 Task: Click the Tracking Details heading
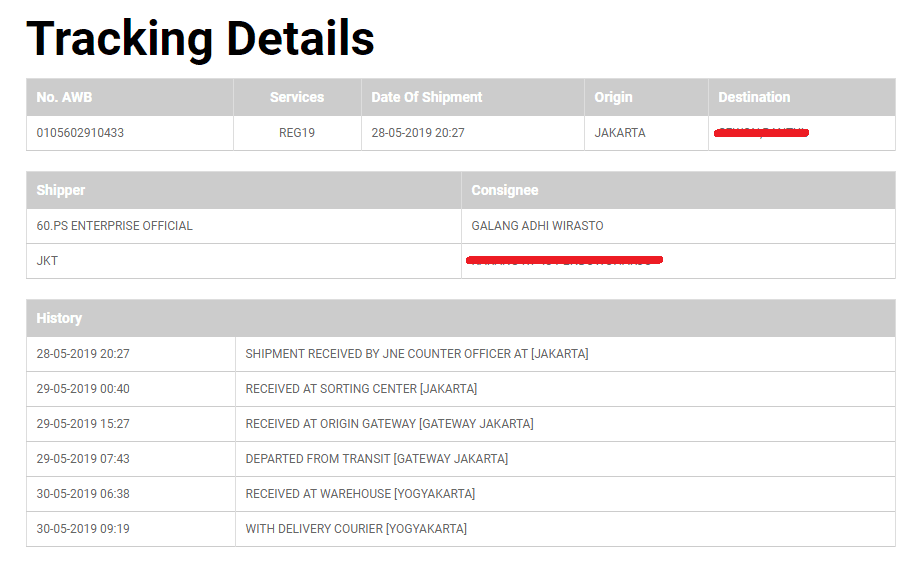pyautogui.click(x=200, y=39)
